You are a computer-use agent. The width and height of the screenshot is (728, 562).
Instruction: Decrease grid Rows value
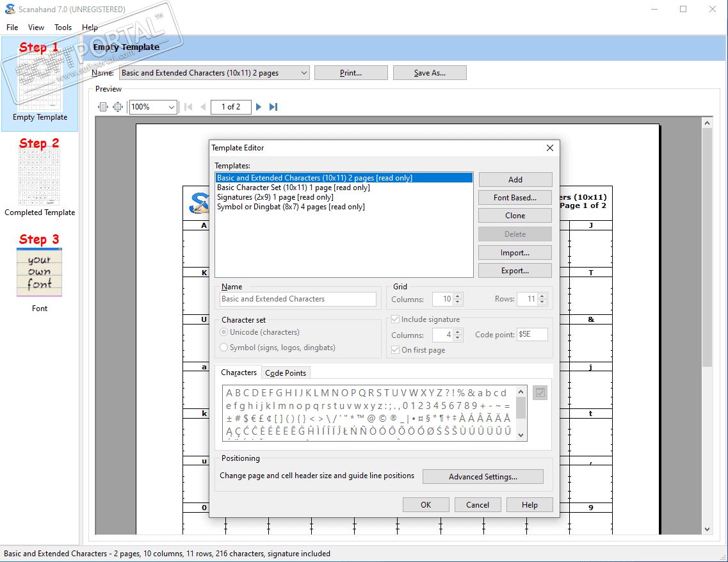pos(542,303)
